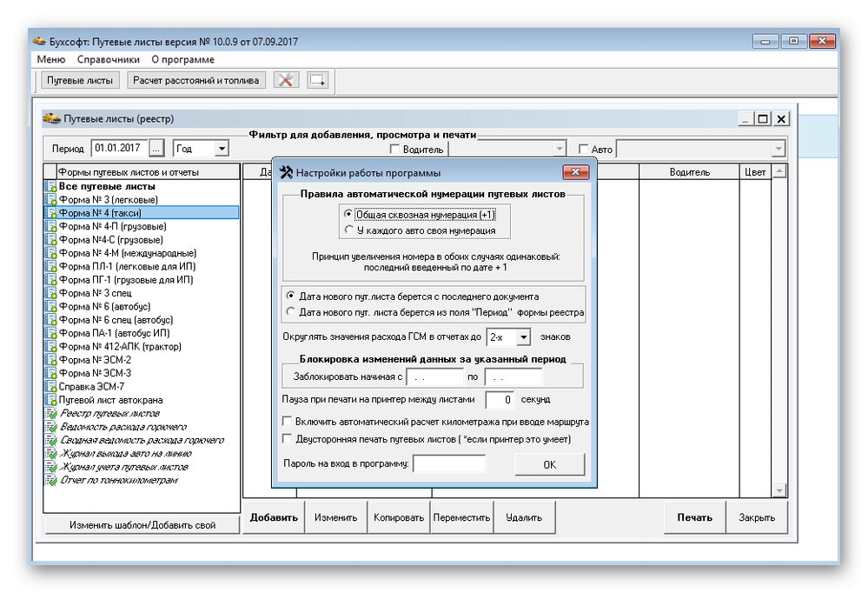Click Закрыть button in registry window
Viewport: 868px width, 593px height.
coord(757,517)
